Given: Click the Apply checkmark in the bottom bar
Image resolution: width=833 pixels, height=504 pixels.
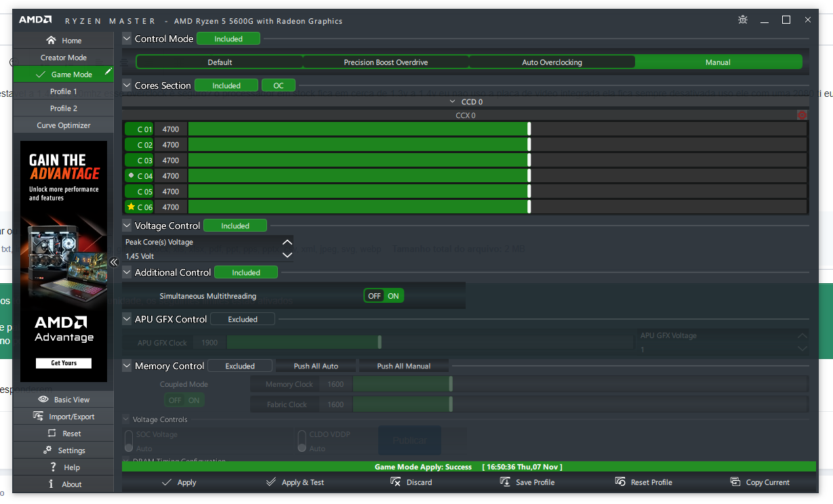Looking at the screenshot, I should click(167, 482).
